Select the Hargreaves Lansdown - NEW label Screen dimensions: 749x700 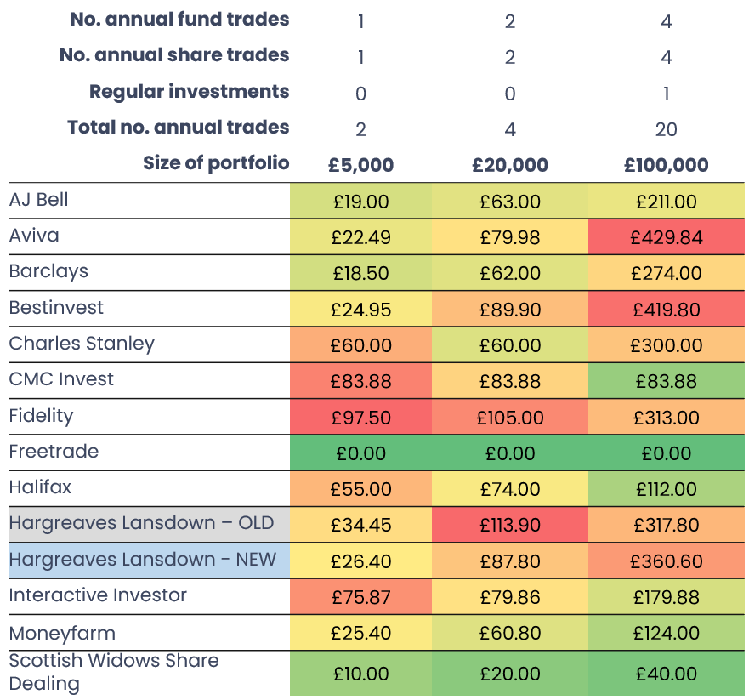click(x=143, y=560)
